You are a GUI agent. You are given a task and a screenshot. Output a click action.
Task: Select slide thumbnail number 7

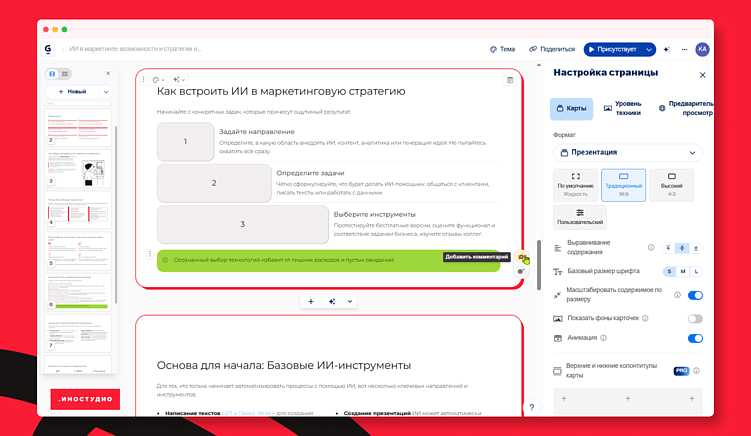(x=78, y=333)
